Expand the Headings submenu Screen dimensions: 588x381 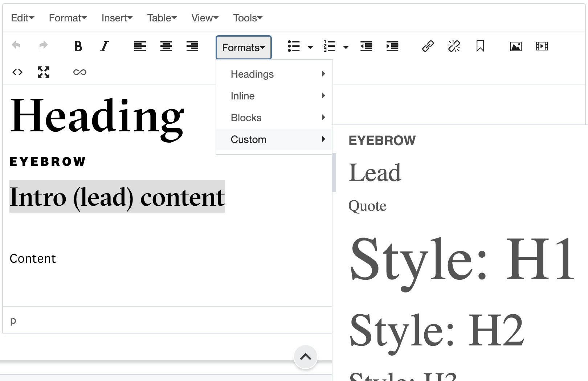pos(252,74)
